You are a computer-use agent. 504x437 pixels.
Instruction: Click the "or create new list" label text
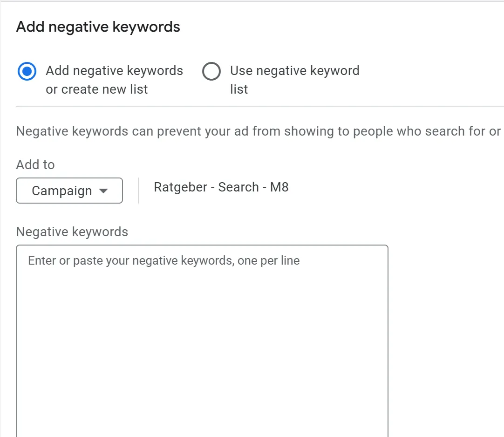[x=96, y=89]
